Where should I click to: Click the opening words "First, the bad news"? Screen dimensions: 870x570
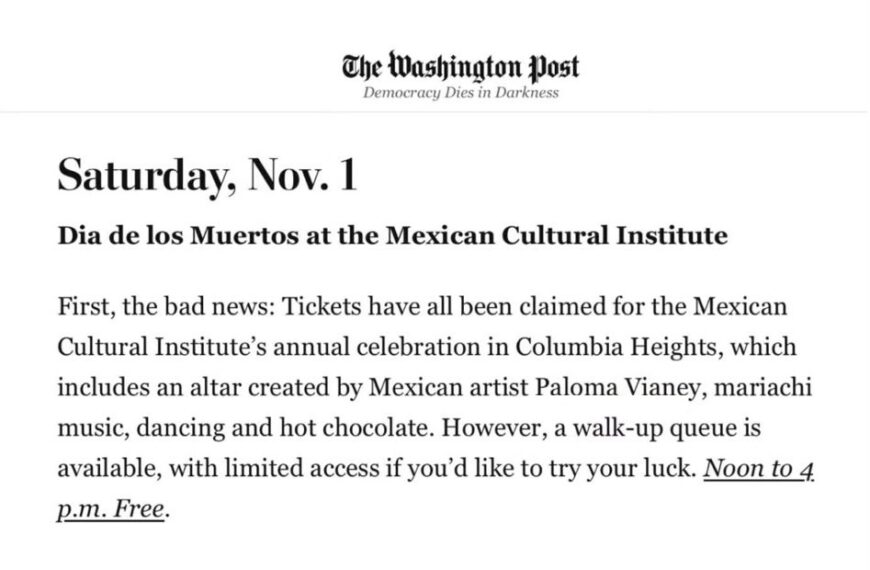tap(166, 306)
